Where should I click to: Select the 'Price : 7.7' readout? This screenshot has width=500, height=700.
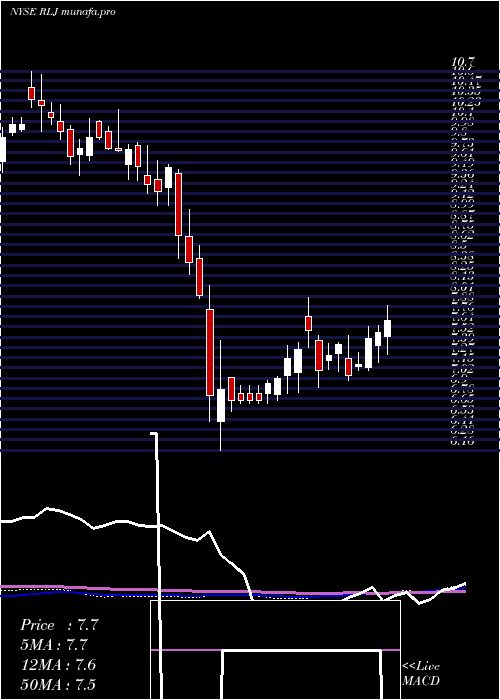[59, 625]
